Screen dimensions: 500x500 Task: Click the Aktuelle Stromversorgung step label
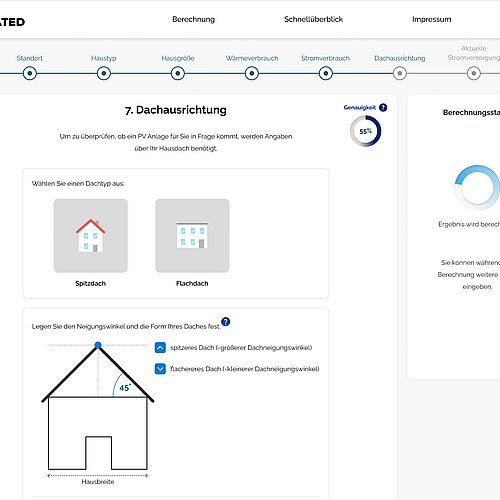click(474, 53)
